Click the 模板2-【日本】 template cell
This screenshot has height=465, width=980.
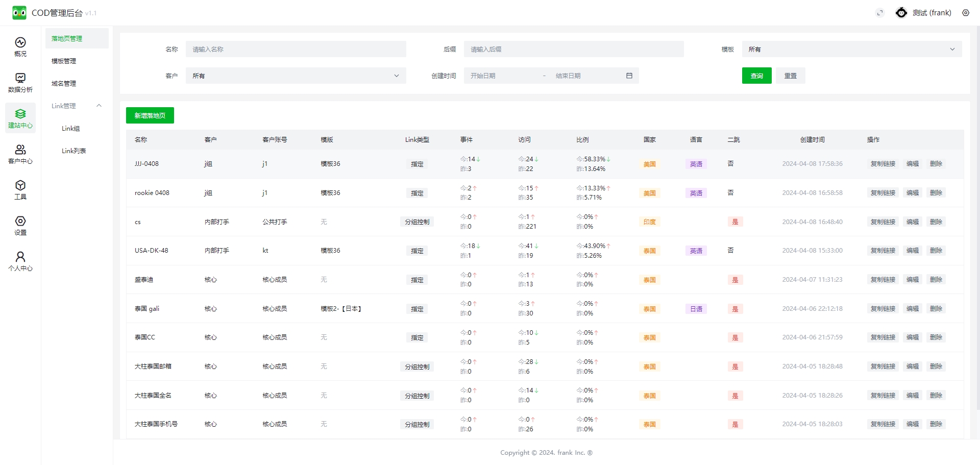tap(341, 309)
